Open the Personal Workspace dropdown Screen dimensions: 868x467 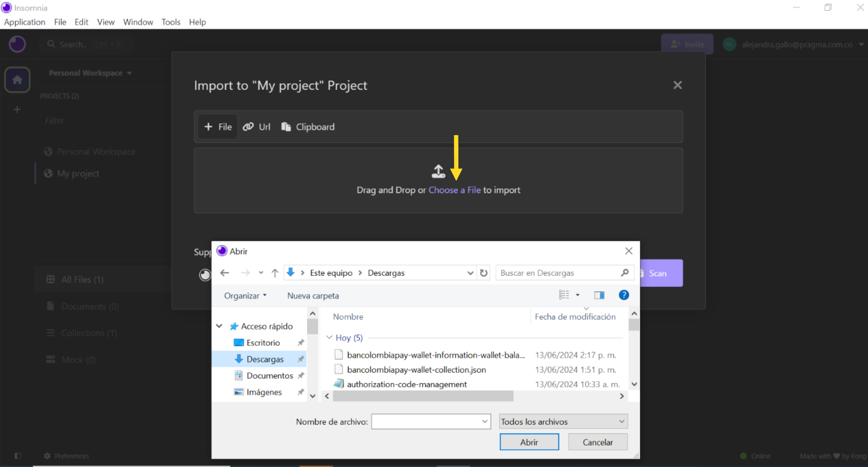point(90,73)
